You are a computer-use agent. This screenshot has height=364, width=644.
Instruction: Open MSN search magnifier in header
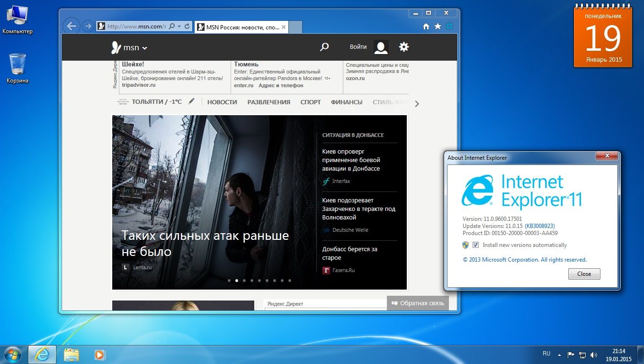[x=324, y=47]
